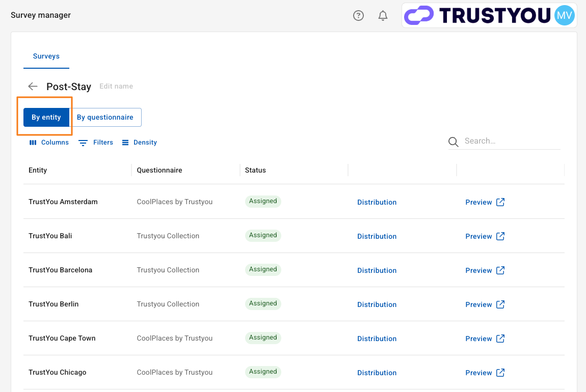This screenshot has width=586, height=392.
Task: Open Preview external icon for TrustYou Chicago
Action: click(500, 373)
